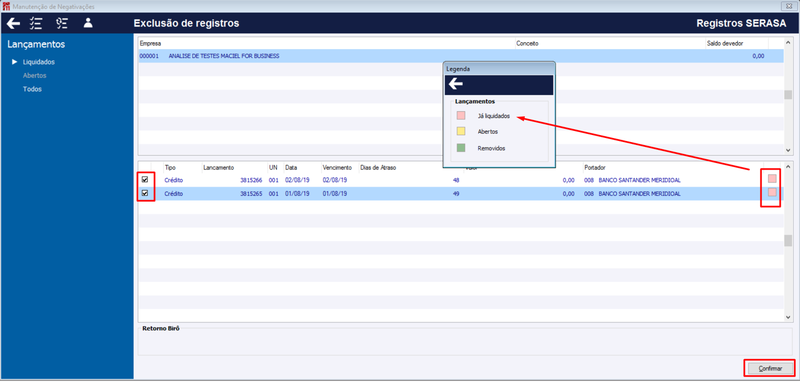800x383 pixels.
Task: Click the lançamentos grid scrollbar thumb
Action: click(x=788, y=241)
